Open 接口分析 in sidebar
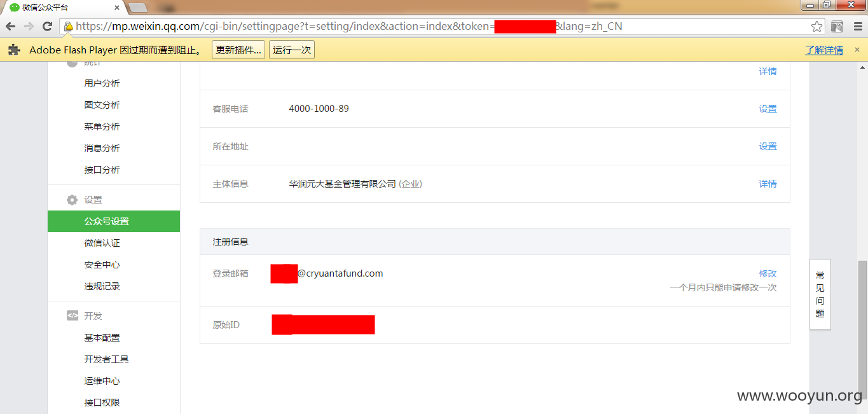 coord(102,170)
